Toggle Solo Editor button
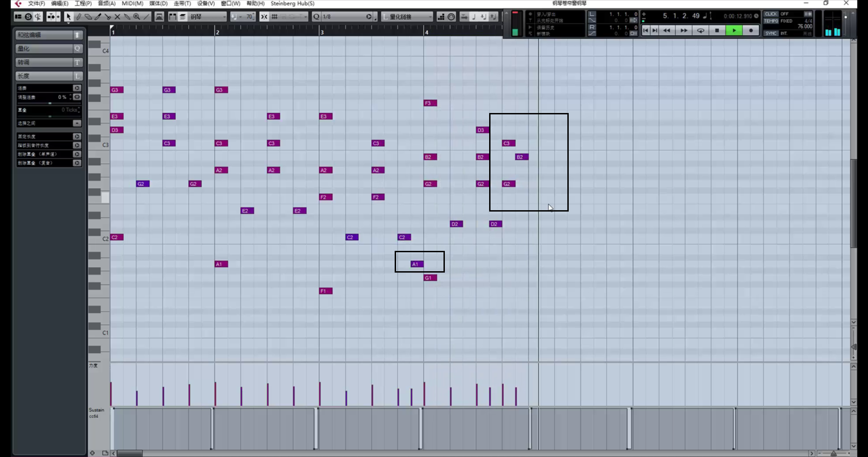The image size is (868, 457). click(28, 17)
